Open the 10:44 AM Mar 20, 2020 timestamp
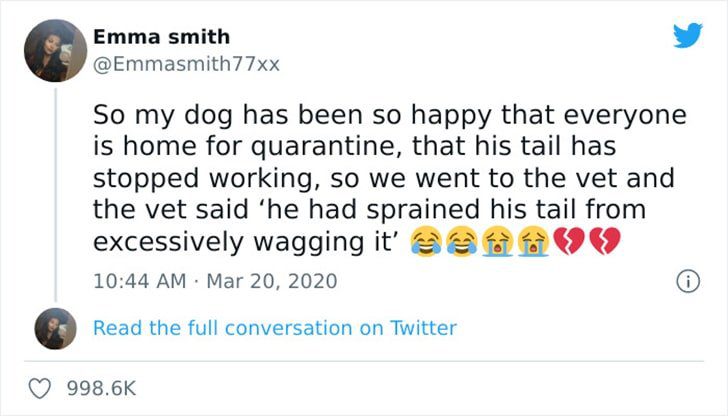The width and height of the screenshot is (728, 416). pyautogui.click(x=215, y=281)
